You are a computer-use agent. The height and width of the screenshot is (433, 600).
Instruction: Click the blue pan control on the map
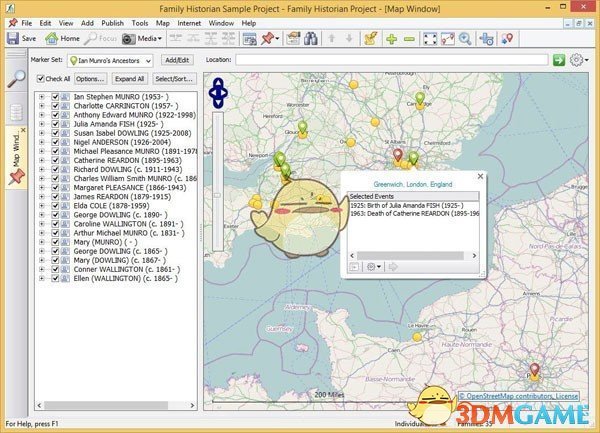click(217, 94)
